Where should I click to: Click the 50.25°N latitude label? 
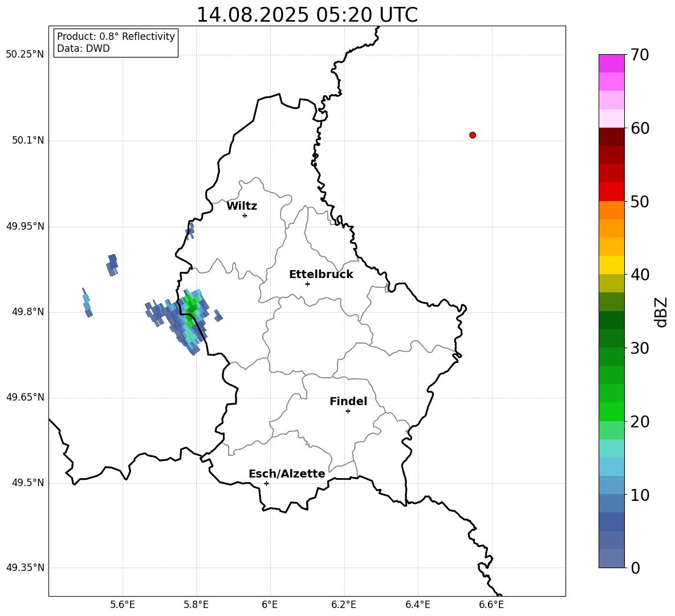(25, 55)
